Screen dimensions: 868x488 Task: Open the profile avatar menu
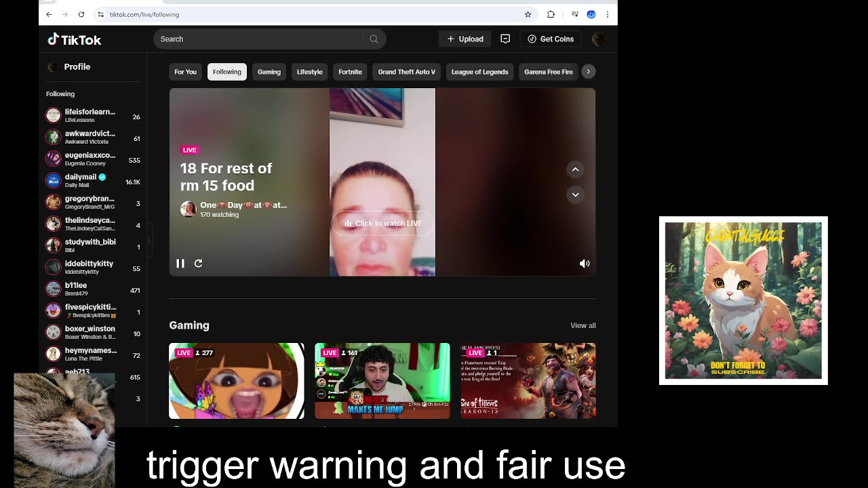(x=599, y=39)
